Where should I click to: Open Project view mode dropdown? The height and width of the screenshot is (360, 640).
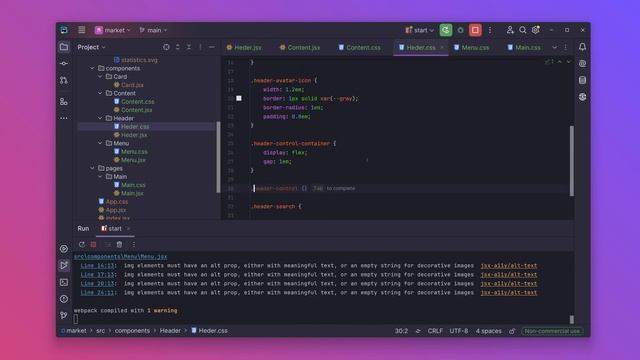91,47
